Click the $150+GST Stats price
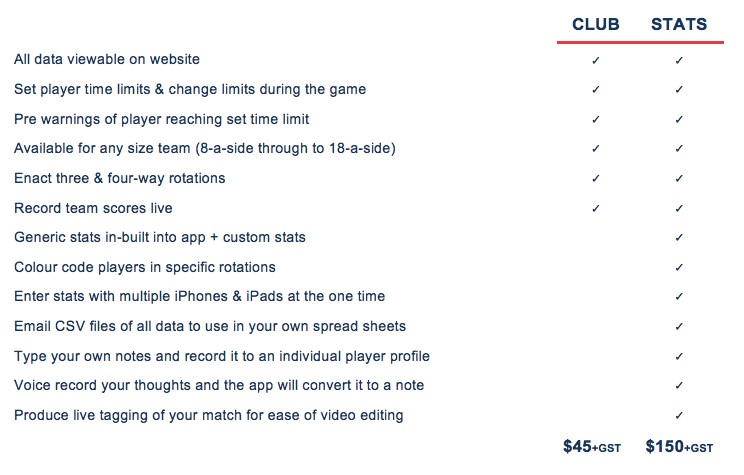Viewport: 744px width, 475px height. [679, 447]
